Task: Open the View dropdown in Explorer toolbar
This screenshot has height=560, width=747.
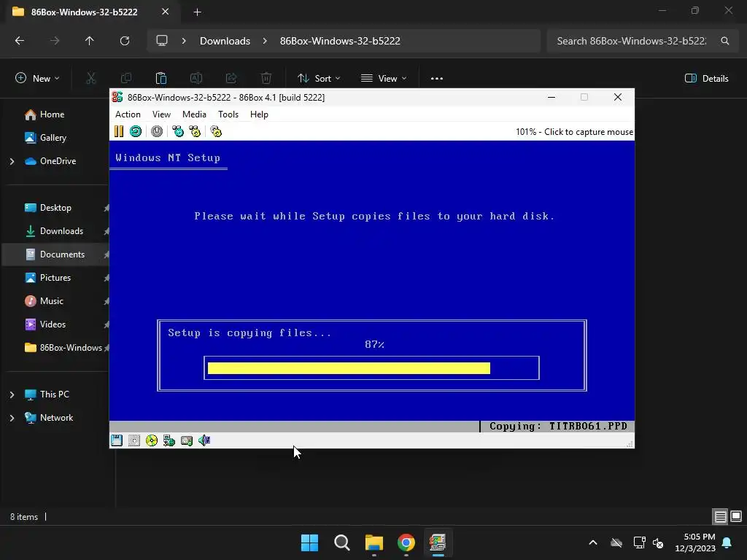Action: pyautogui.click(x=384, y=78)
